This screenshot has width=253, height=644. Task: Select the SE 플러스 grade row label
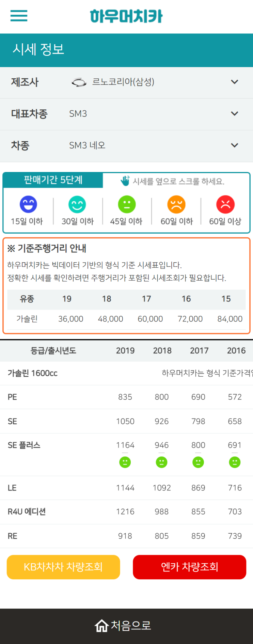(x=24, y=445)
